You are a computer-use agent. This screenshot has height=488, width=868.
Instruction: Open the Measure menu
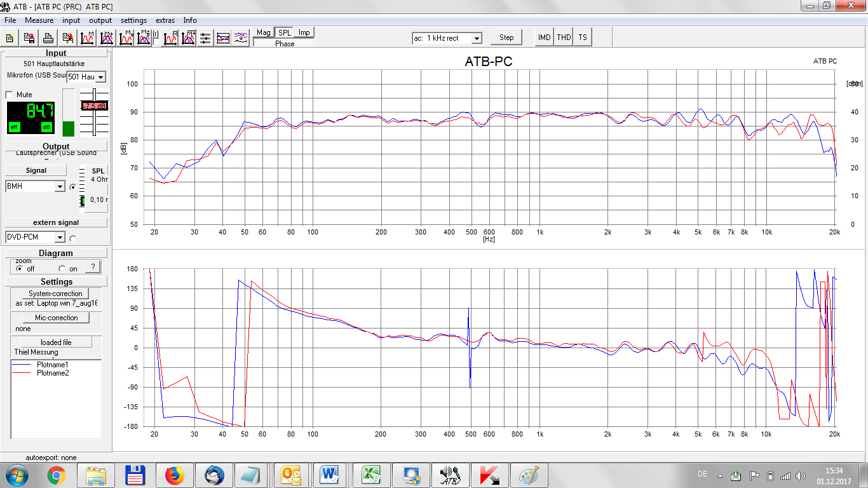(x=39, y=20)
